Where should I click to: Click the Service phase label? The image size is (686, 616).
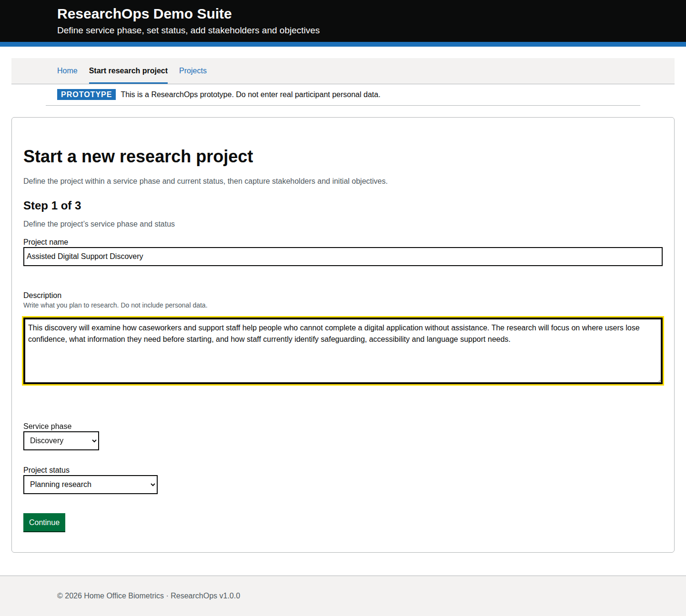point(47,426)
